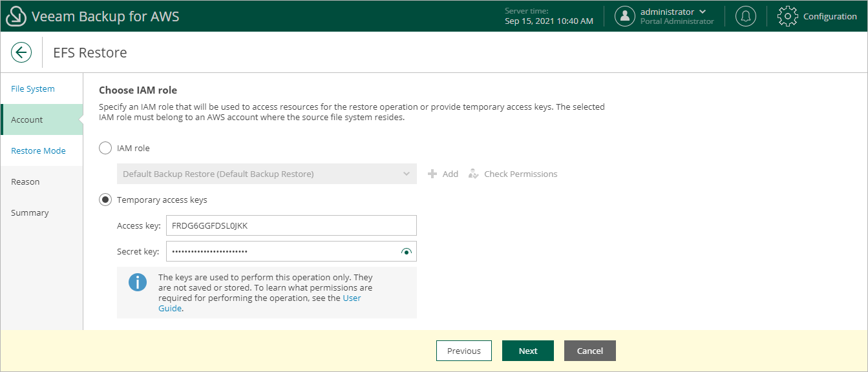Click the Next button
The width and height of the screenshot is (868, 372).
[x=527, y=351]
